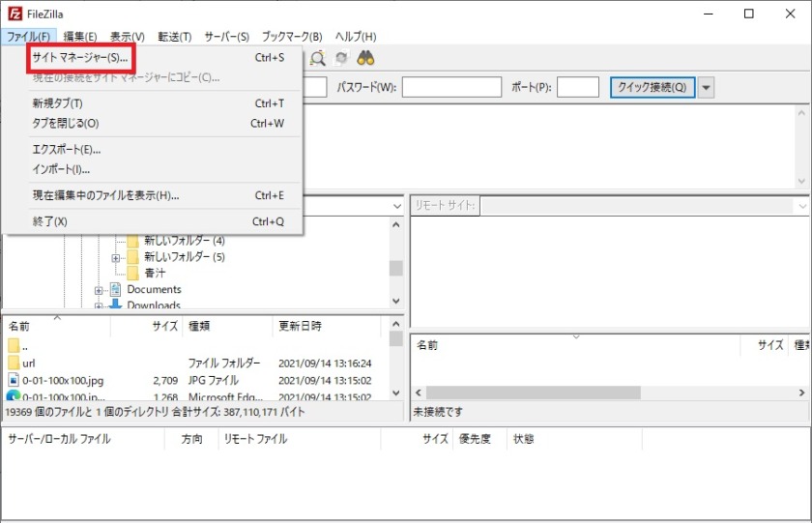Click queue header リモート ファイル
Screen dimensions: 812x523
(300, 439)
